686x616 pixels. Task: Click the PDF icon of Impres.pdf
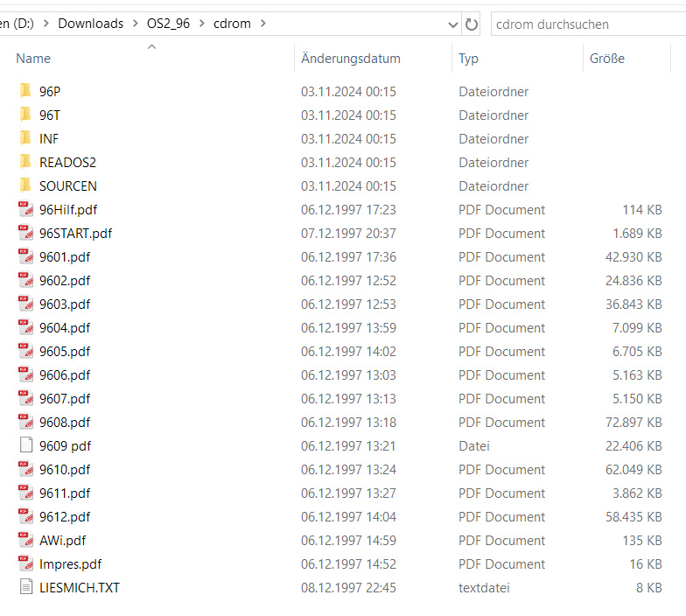pos(26,563)
